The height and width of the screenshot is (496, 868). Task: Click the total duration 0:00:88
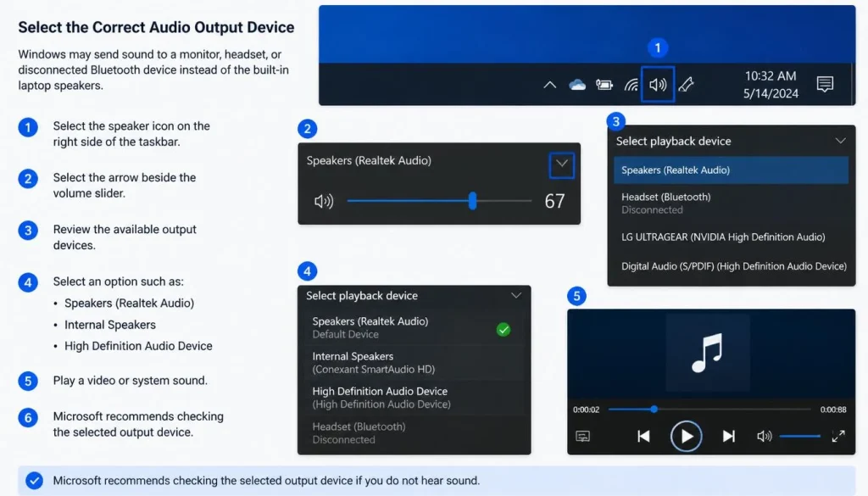[x=833, y=410]
